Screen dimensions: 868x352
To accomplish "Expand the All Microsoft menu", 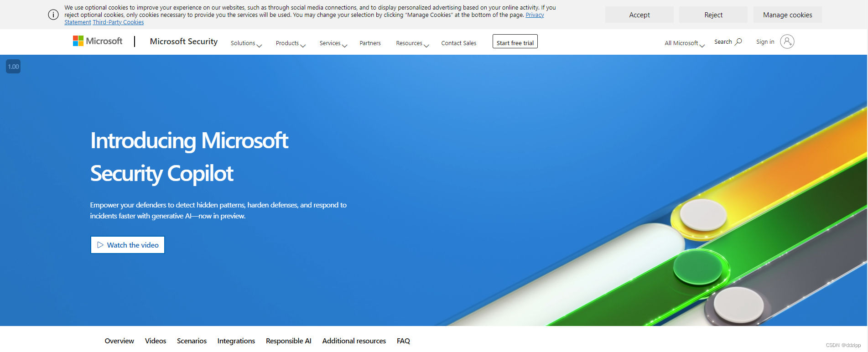I will pyautogui.click(x=685, y=43).
